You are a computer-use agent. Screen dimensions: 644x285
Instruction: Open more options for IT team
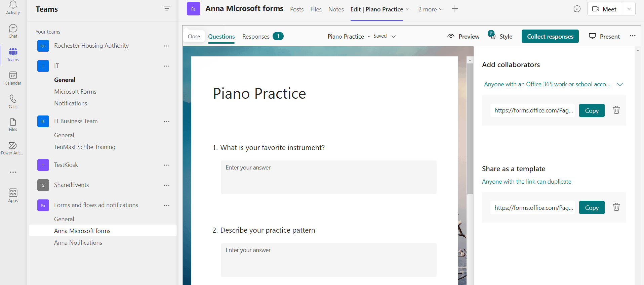click(x=167, y=66)
